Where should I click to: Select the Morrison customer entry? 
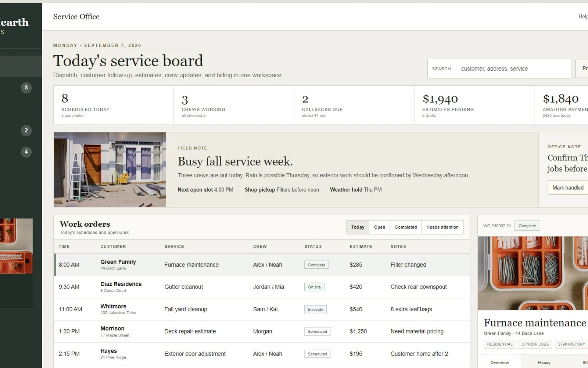coord(112,328)
